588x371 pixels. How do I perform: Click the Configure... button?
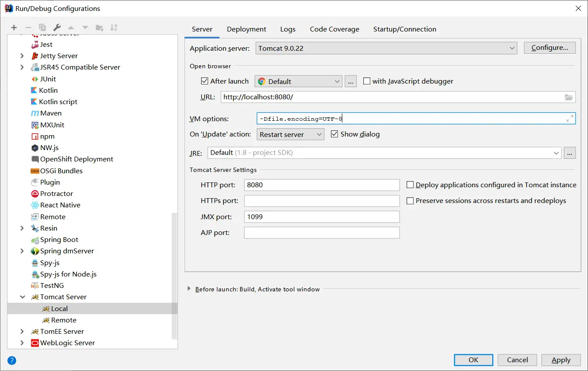(550, 48)
